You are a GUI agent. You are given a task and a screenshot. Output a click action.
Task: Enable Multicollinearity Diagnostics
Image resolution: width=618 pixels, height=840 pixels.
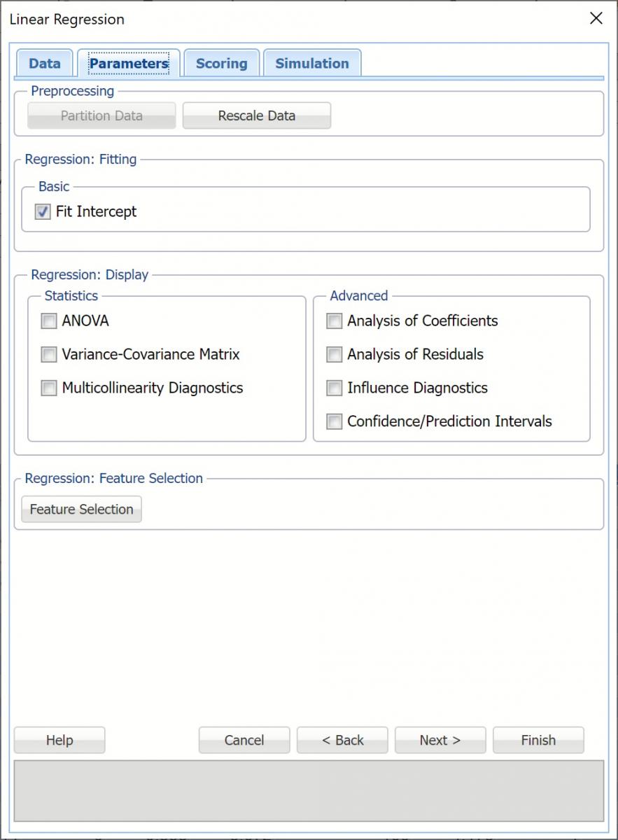point(49,388)
